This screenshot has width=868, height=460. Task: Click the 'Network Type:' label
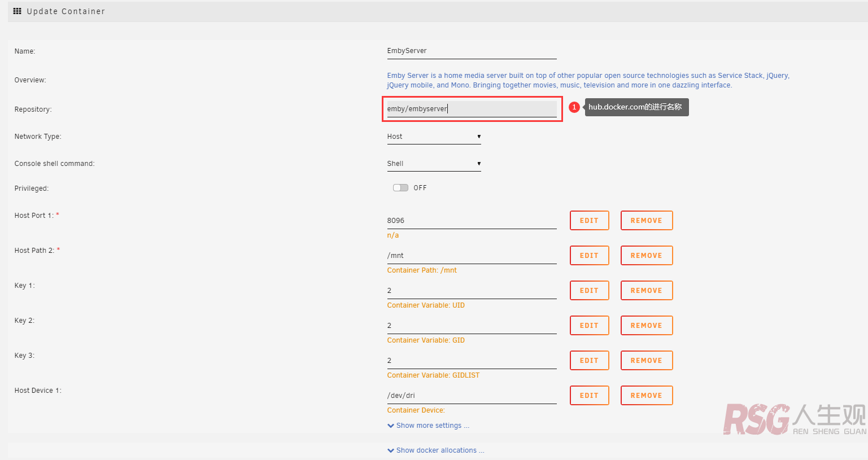pyautogui.click(x=38, y=137)
